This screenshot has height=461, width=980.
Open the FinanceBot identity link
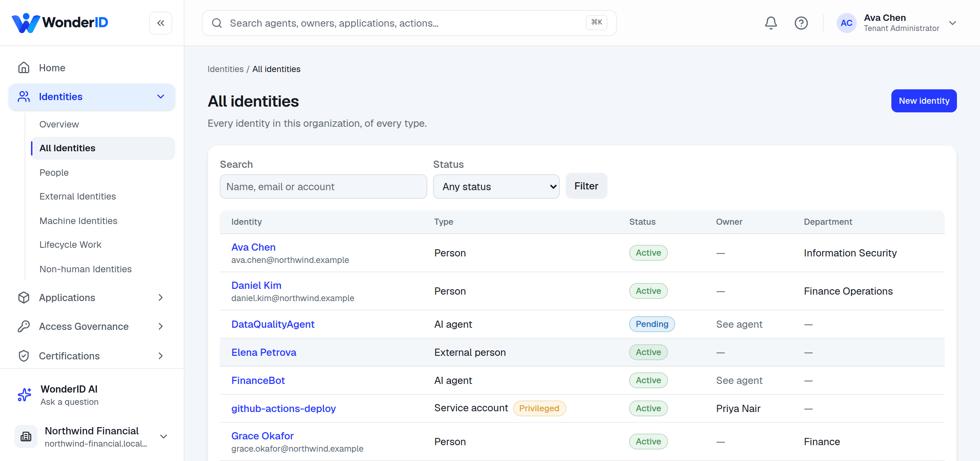click(258, 380)
